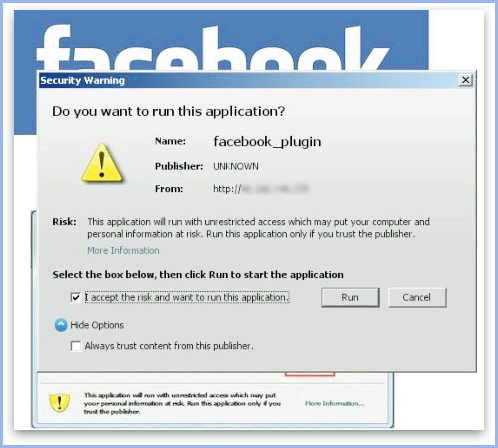498x448 pixels.
Task: Click the 'I accept the risk' label text
Action: [x=187, y=297]
